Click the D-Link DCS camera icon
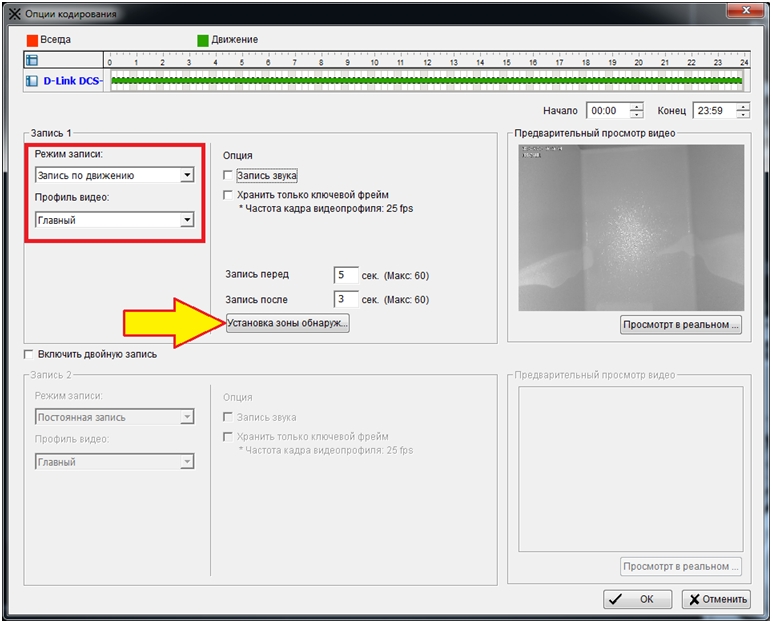The height and width of the screenshot is (623, 772). click(x=31, y=80)
